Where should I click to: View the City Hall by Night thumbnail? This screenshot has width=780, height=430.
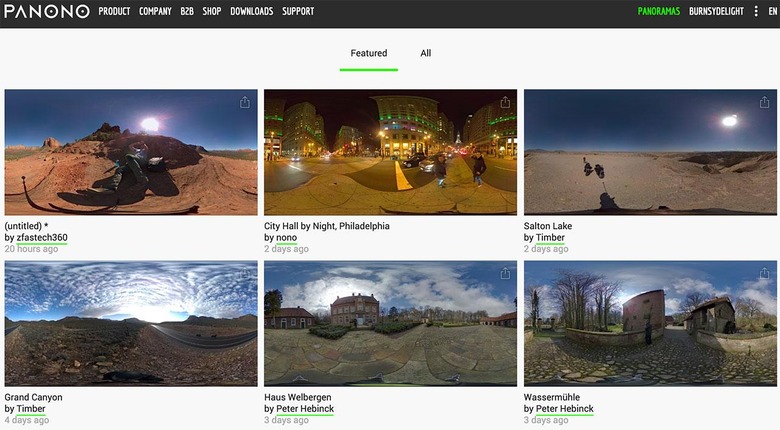[x=390, y=152]
